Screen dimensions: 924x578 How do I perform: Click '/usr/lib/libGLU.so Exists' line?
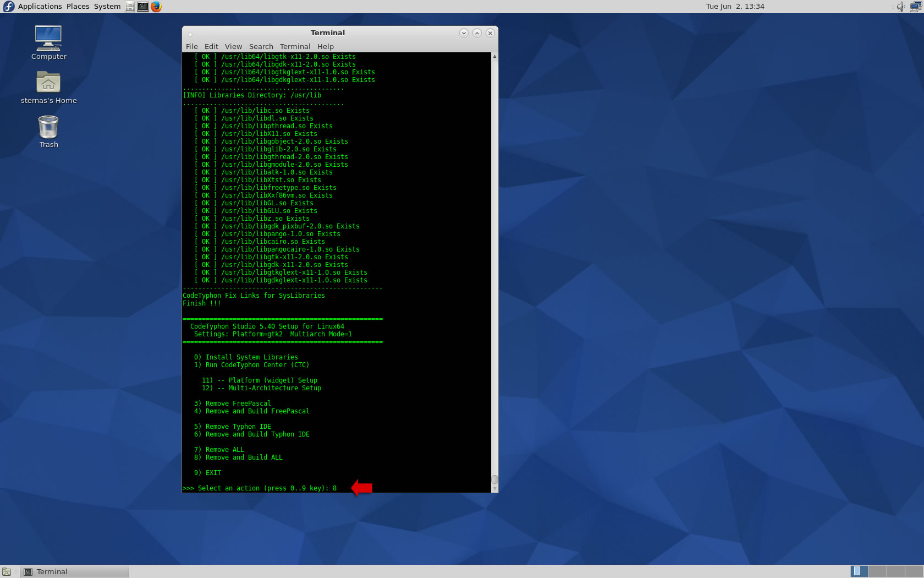point(256,211)
